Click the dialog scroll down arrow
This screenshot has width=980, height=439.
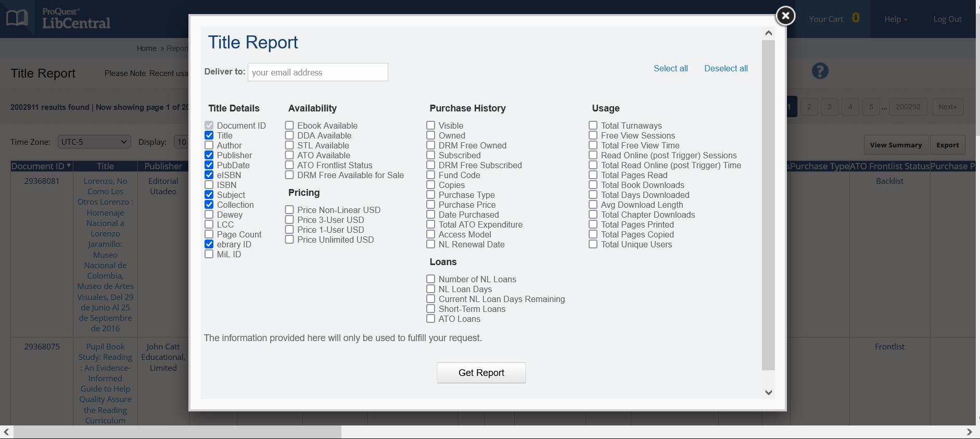[768, 393]
